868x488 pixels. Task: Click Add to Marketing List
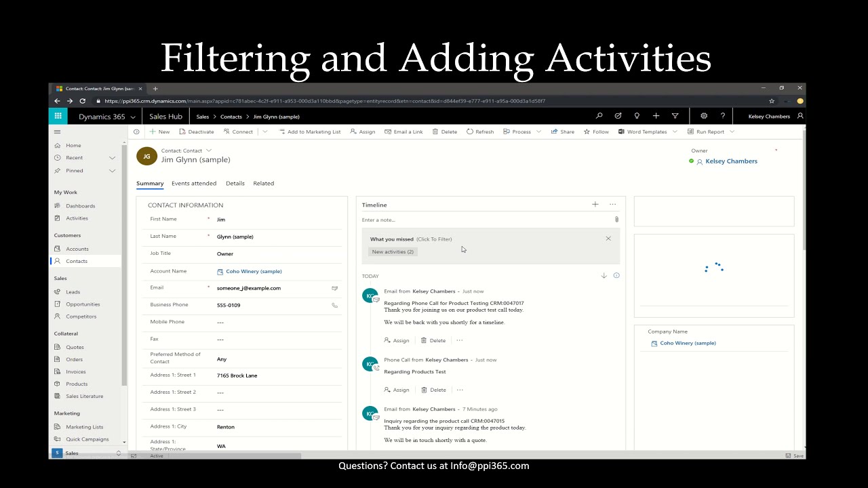(310, 131)
